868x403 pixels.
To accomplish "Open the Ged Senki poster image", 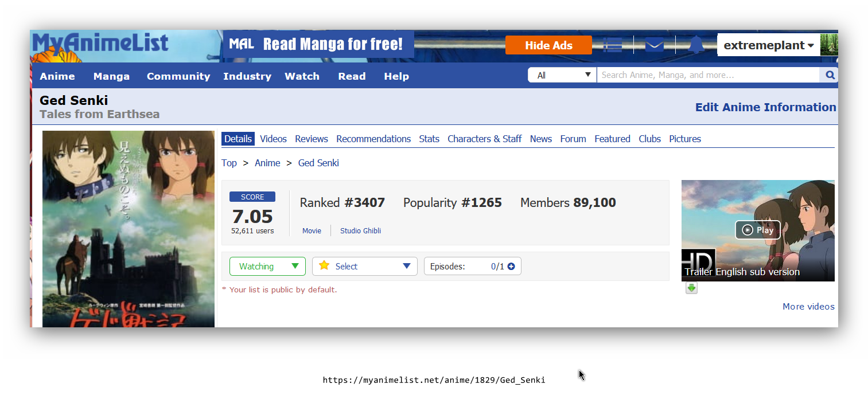I will pyautogui.click(x=129, y=229).
